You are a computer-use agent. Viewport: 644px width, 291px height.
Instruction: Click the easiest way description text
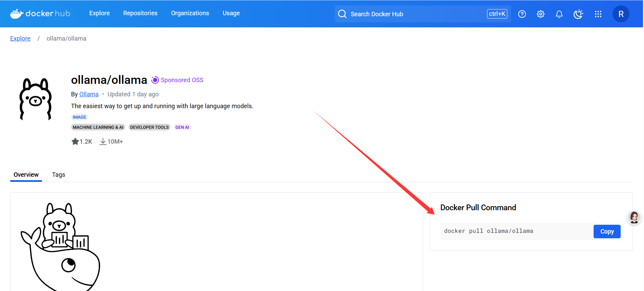(x=162, y=106)
